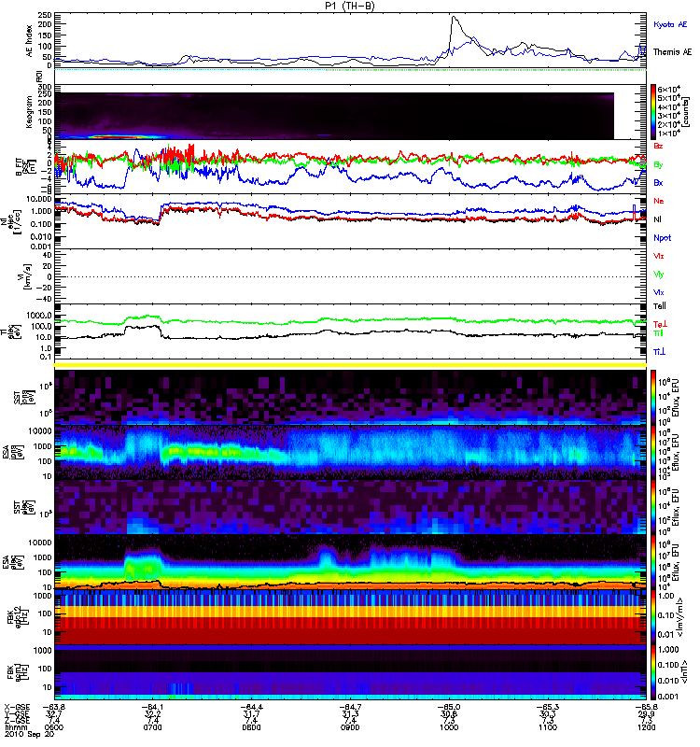Select the blue Npot legend label
This screenshot has width=700, height=747.
coord(663,238)
